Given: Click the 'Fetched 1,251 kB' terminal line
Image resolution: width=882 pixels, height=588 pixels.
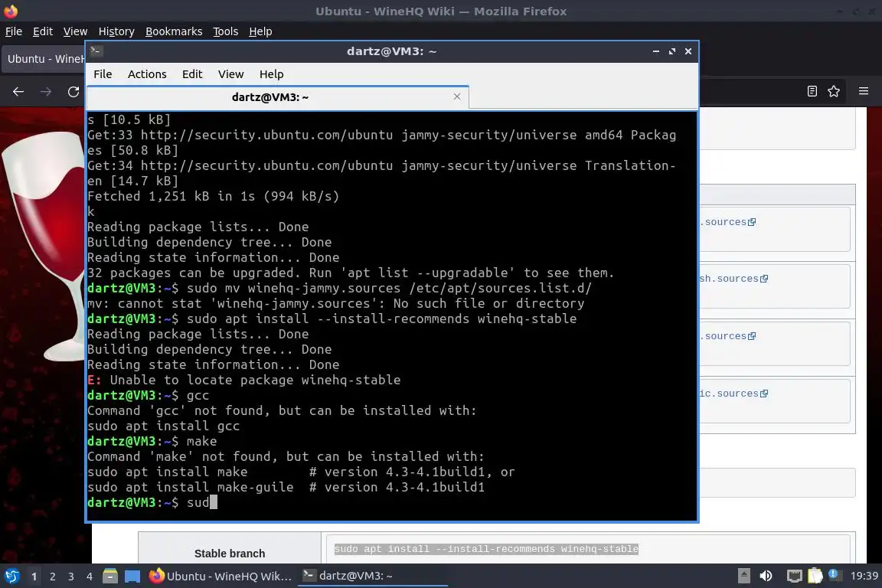Looking at the screenshot, I should coord(213,196).
